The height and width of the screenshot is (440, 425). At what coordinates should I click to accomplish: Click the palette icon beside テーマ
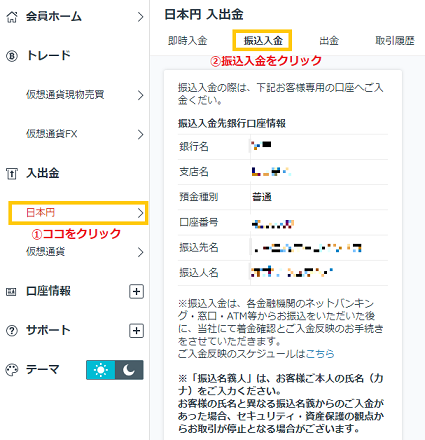pyautogui.click(x=12, y=370)
